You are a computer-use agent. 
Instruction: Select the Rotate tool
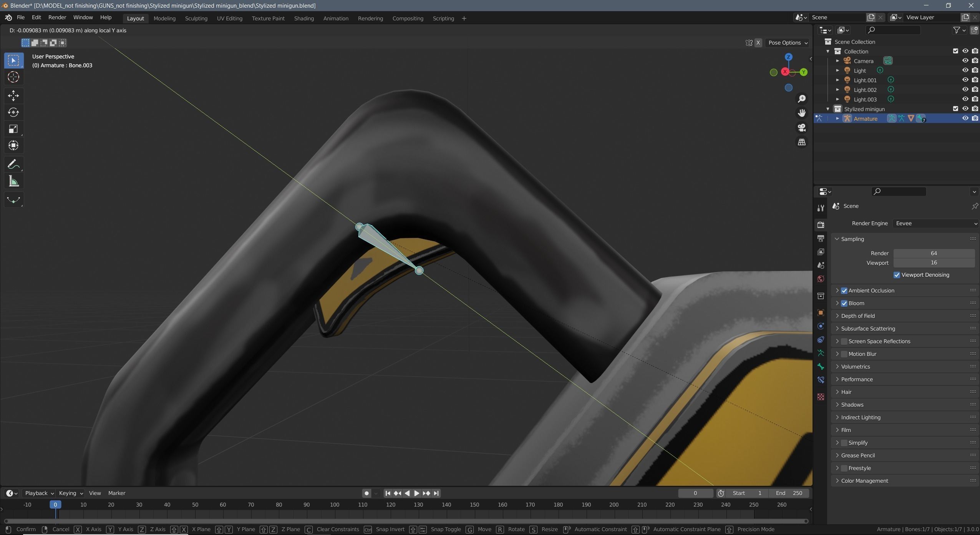pyautogui.click(x=13, y=112)
